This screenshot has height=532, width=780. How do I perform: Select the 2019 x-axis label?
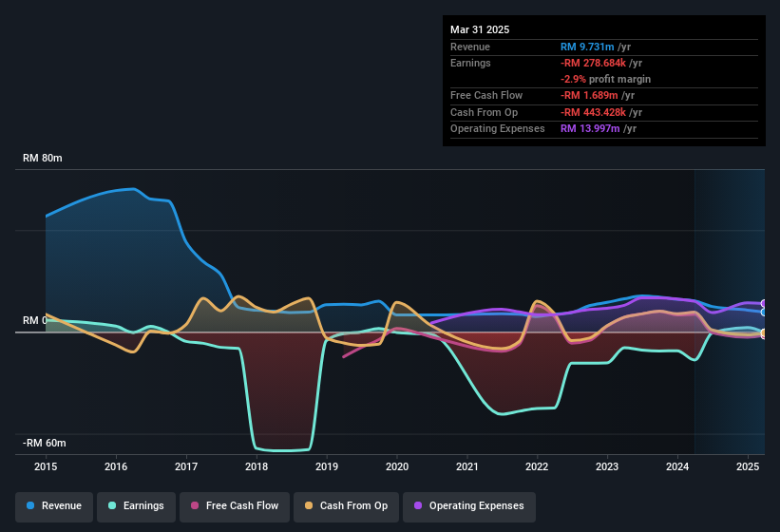(x=327, y=466)
